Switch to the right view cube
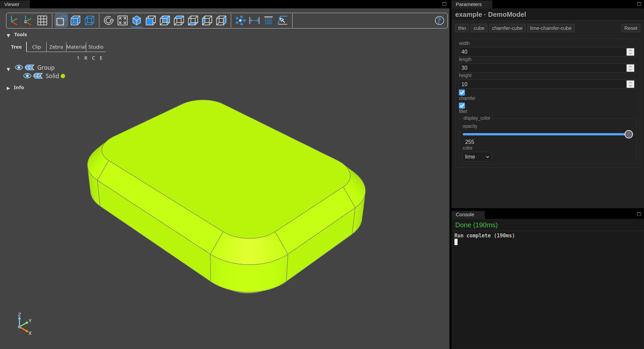Screen dimensions: 644x349 221,20
